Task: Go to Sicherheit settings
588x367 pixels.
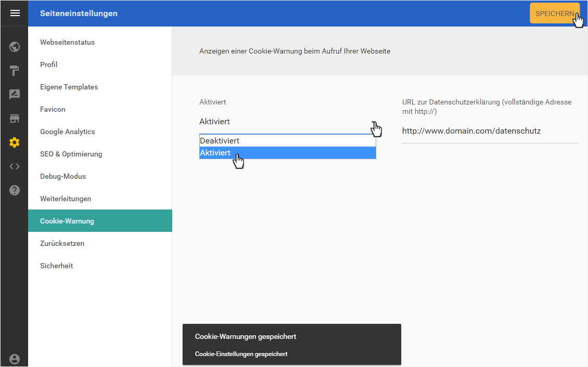Action: tap(100, 266)
